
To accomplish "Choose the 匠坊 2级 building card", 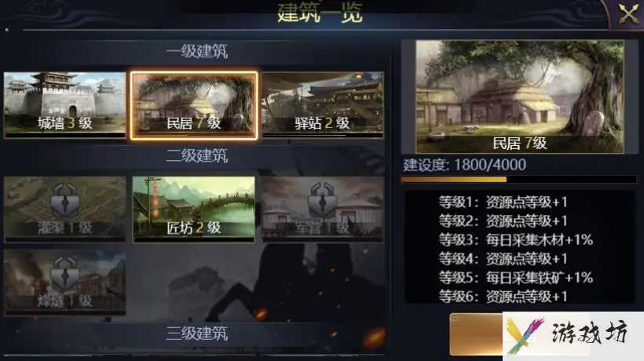I will click(x=194, y=210).
